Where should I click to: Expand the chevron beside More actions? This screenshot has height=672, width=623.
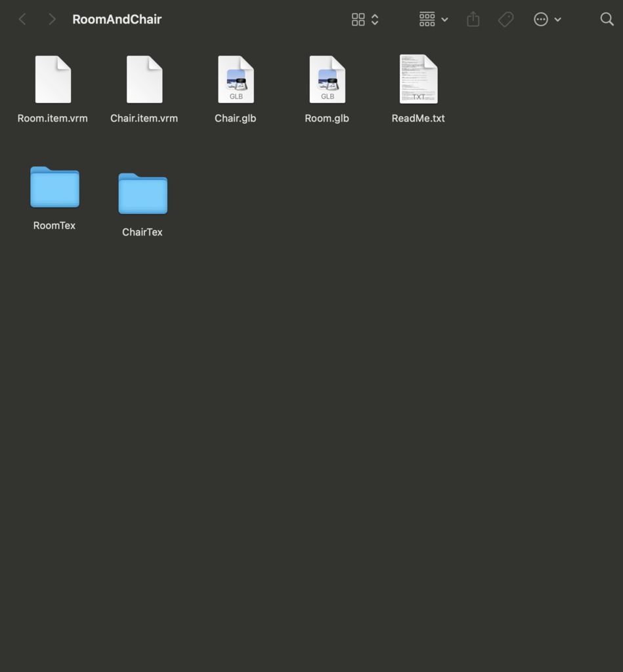(558, 20)
